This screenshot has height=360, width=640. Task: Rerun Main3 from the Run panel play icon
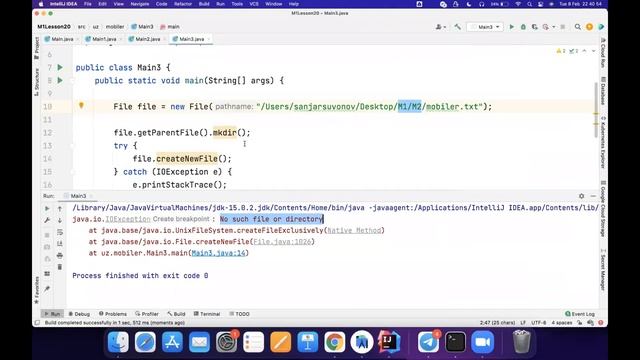point(47,209)
